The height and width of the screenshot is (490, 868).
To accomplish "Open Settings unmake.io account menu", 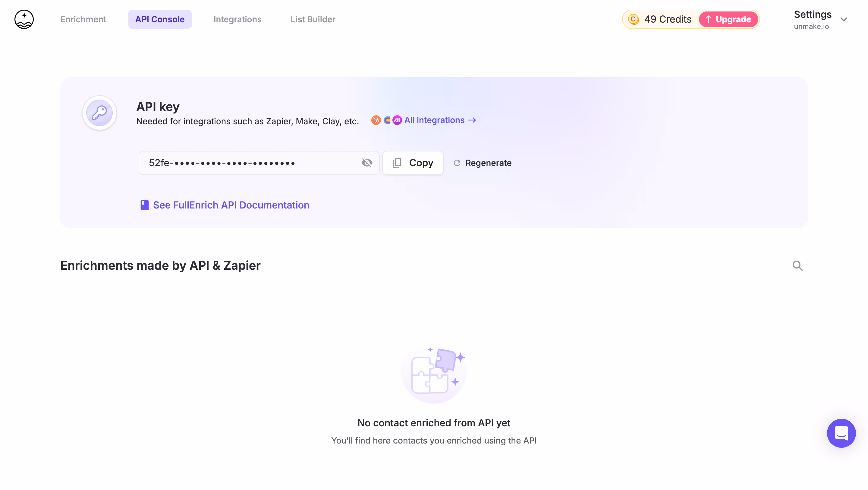I will tap(812, 19).
